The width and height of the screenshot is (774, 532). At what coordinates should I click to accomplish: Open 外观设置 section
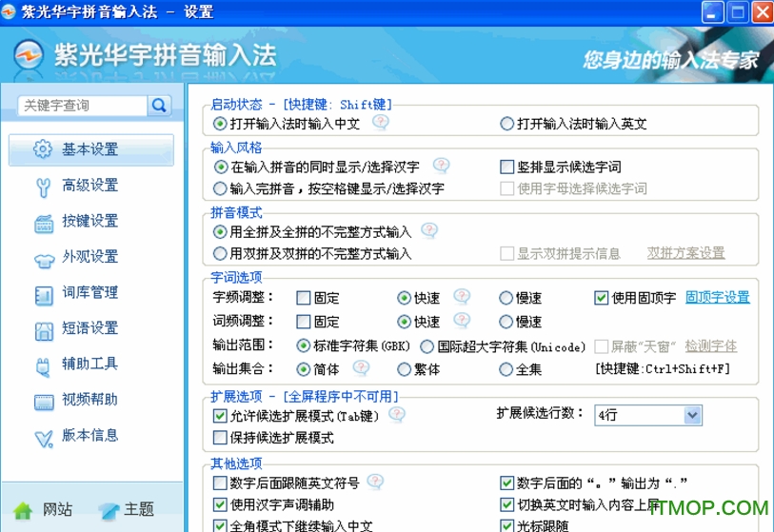point(89,257)
